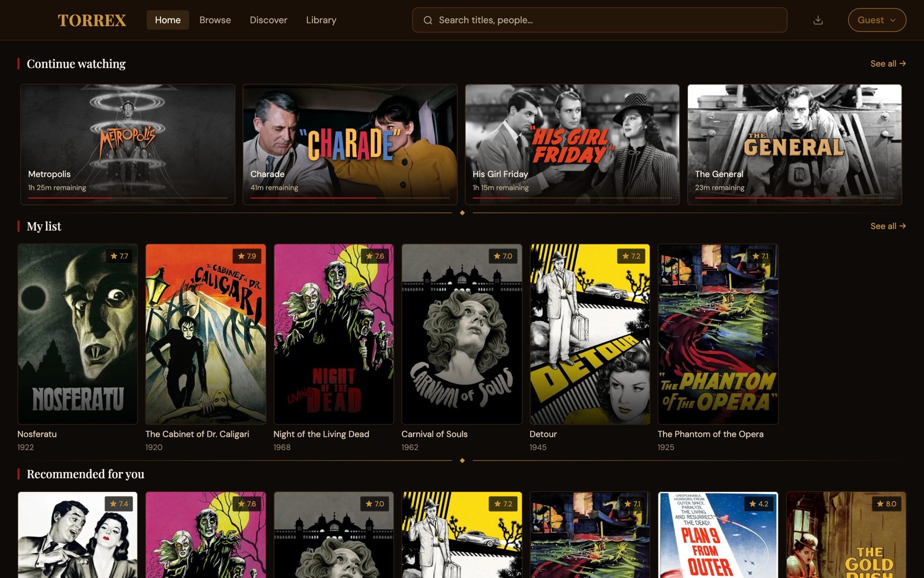Go to the Home tab
This screenshot has height=578, width=924.
167,20
